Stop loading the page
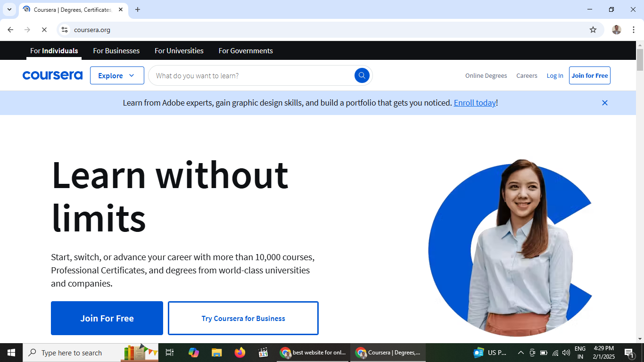This screenshot has height=362, width=644. point(44,30)
